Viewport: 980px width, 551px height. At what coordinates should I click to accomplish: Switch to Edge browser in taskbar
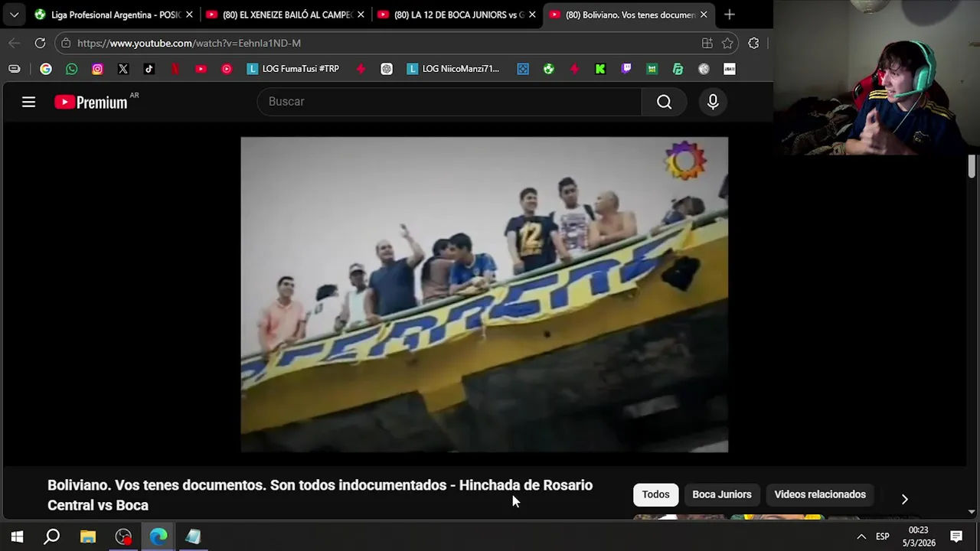(158, 536)
